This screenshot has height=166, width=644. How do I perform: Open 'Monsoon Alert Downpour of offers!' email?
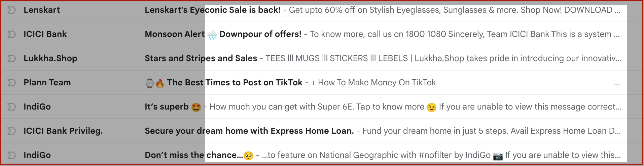(223, 34)
